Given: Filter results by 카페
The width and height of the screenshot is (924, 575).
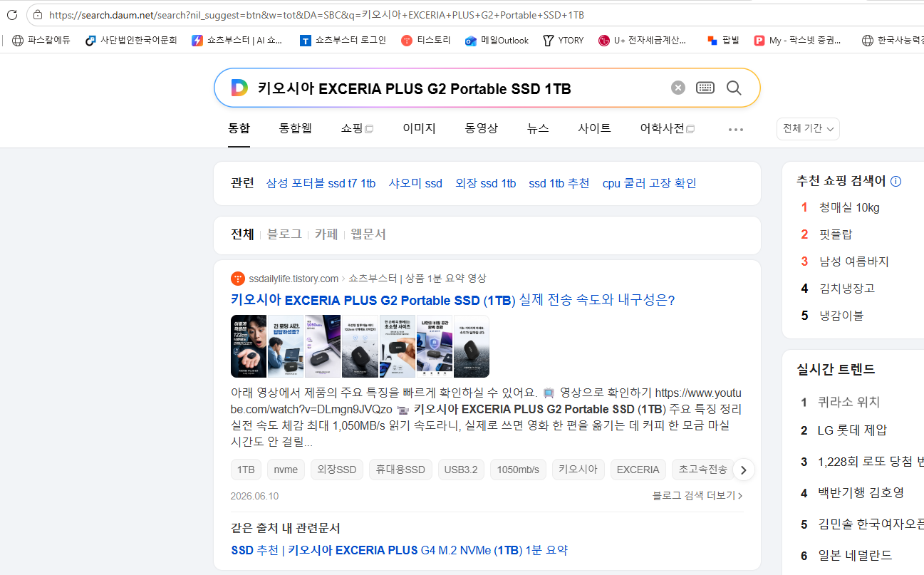Looking at the screenshot, I should [326, 234].
